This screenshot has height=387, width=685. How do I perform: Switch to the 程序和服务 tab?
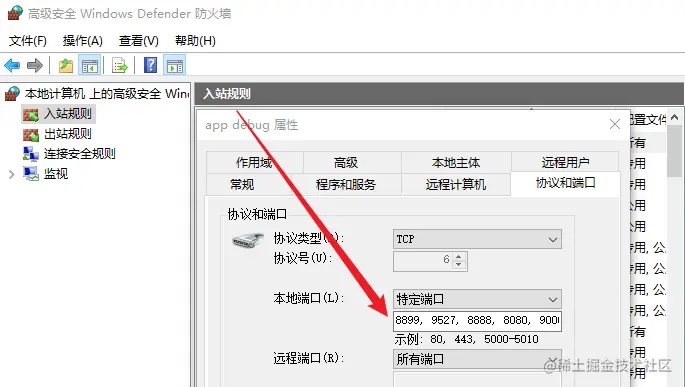click(x=346, y=184)
